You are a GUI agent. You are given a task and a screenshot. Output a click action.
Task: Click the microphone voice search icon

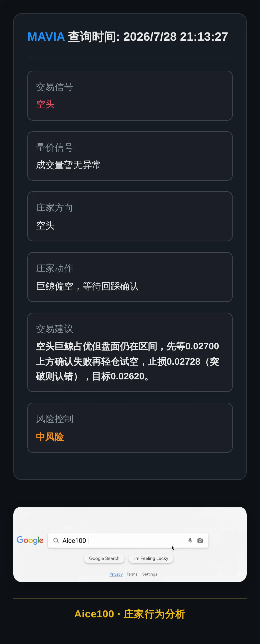(x=190, y=540)
